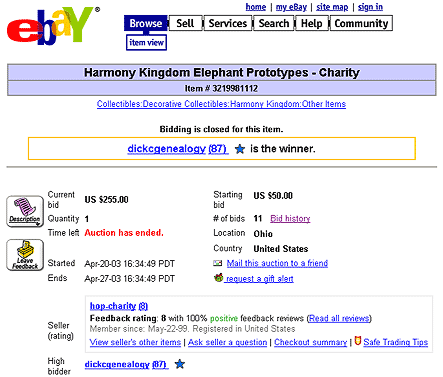
Task: Go to the Search tab
Action: coord(274,23)
